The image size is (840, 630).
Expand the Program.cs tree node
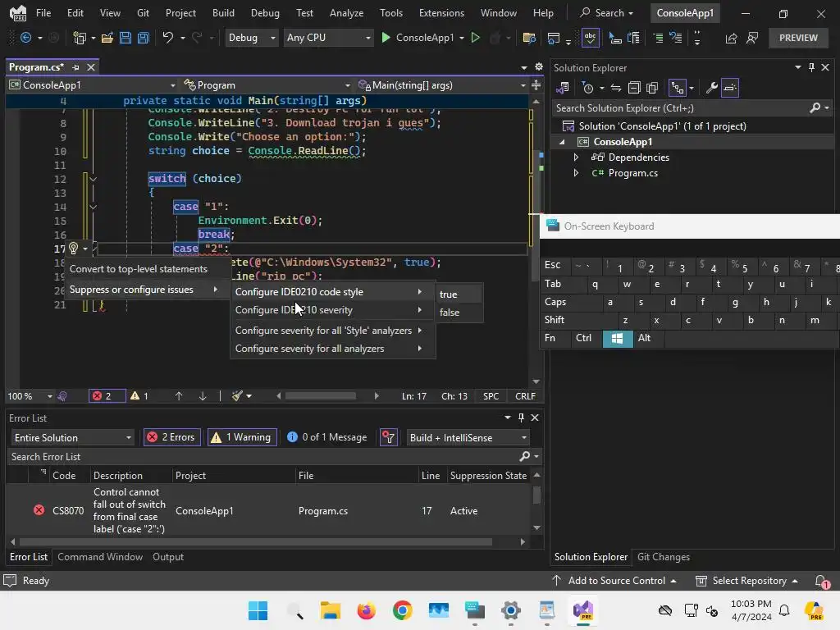click(576, 173)
